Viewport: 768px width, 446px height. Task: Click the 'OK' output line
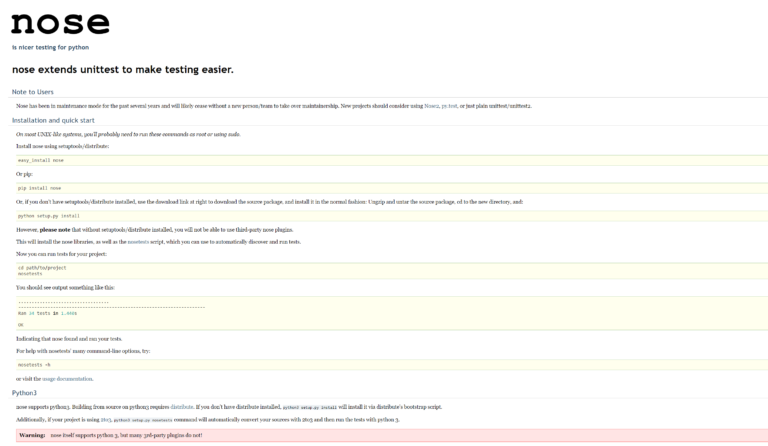pyautogui.click(x=21, y=325)
